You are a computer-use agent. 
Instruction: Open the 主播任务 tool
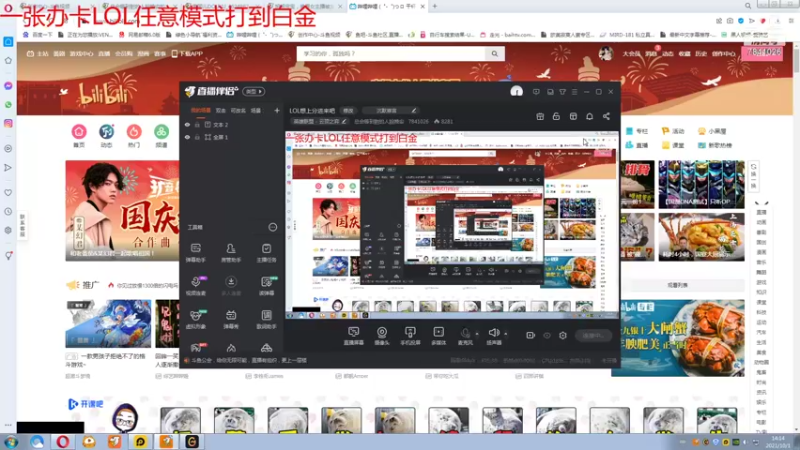tap(266, 253)
